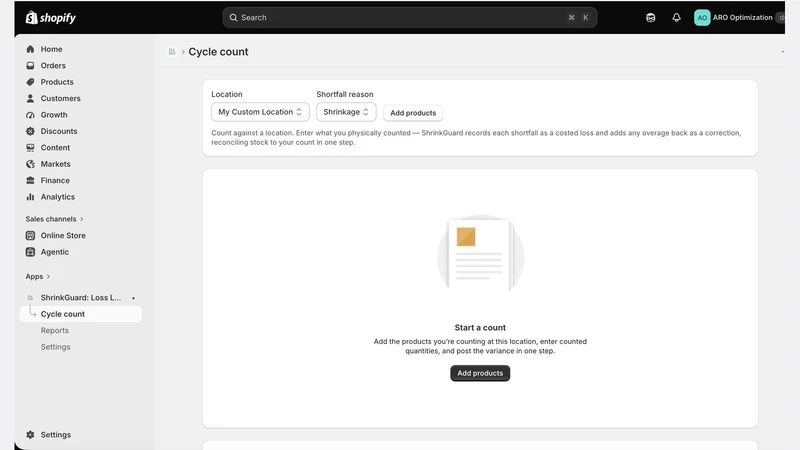
Task: Click the Online Store storefront icon
Action: coord(30,235)
